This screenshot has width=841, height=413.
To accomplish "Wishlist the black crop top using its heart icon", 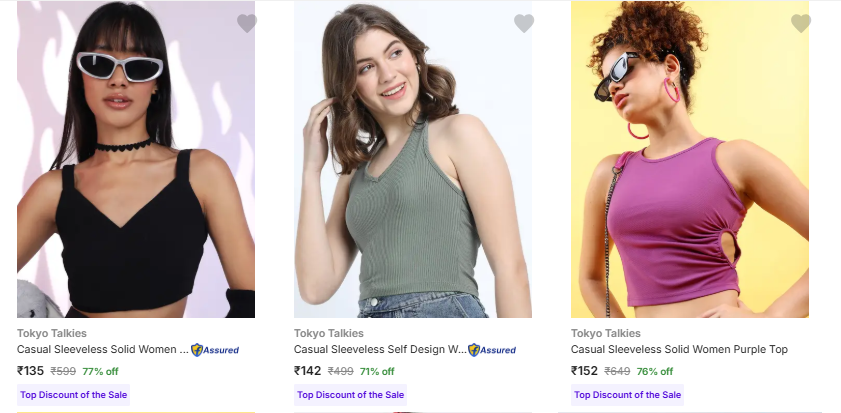I will tap(247, 23).
